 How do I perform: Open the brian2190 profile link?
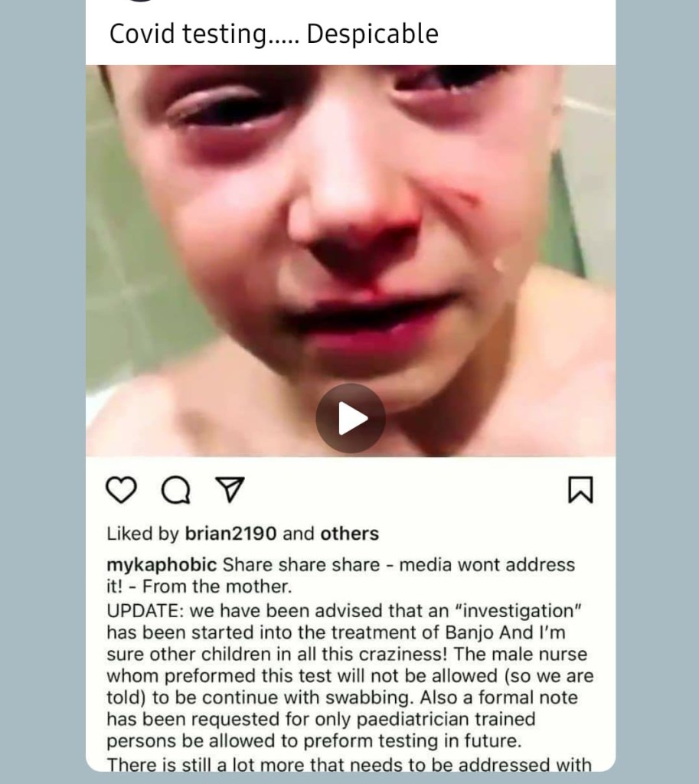230,534
